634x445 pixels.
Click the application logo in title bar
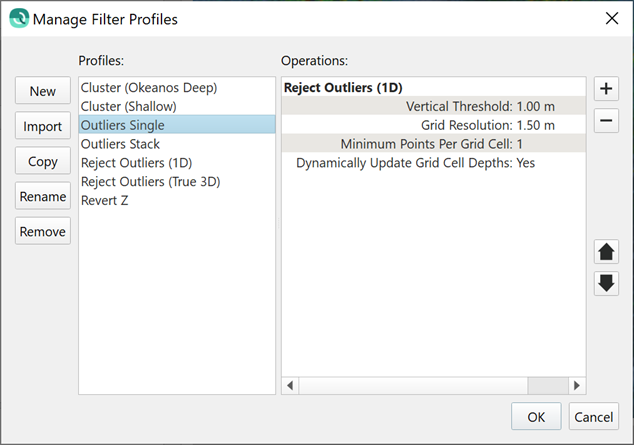[x=18, y=18]
